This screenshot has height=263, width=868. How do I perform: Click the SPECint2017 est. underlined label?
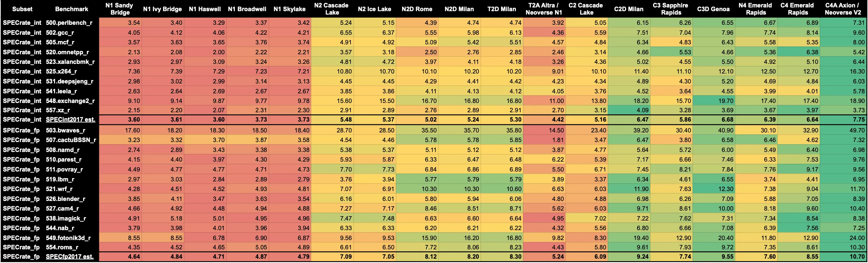coord(70,119)
